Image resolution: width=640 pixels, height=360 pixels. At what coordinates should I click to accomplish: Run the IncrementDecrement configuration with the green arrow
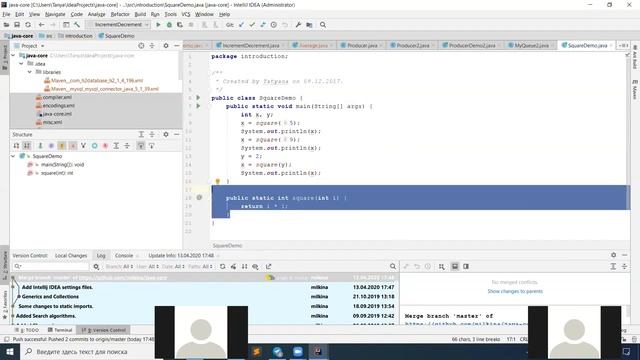[x=158, y=25]
